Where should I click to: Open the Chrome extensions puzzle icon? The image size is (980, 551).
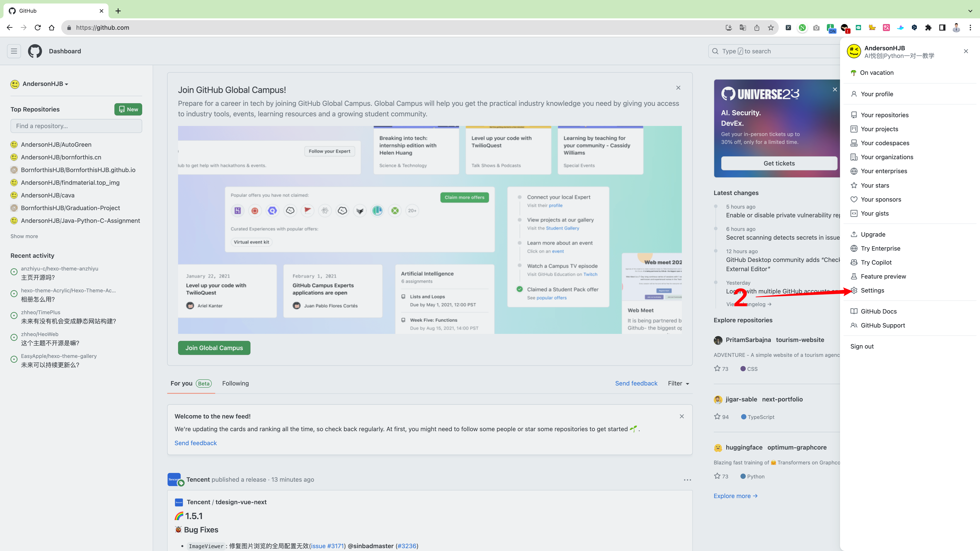pyautogui.click(x=928, y=27)
